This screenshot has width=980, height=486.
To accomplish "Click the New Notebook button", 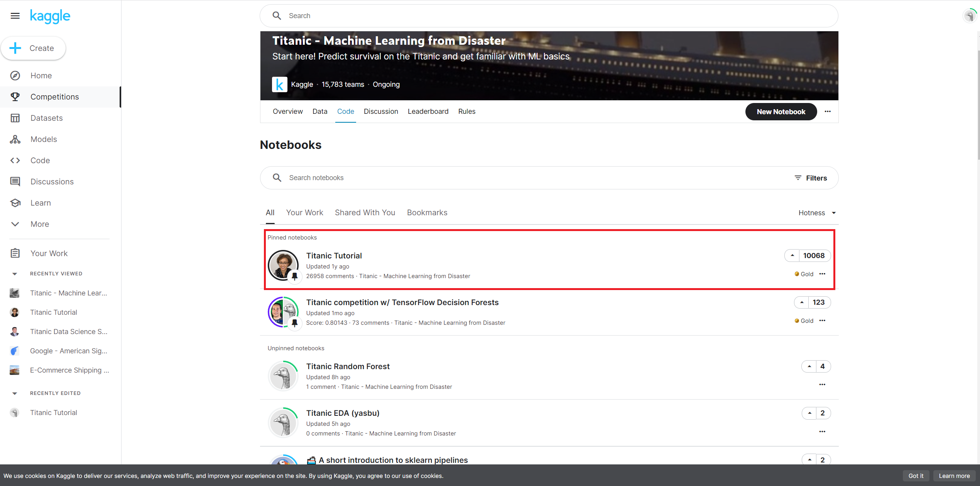I will coord(781,111).
